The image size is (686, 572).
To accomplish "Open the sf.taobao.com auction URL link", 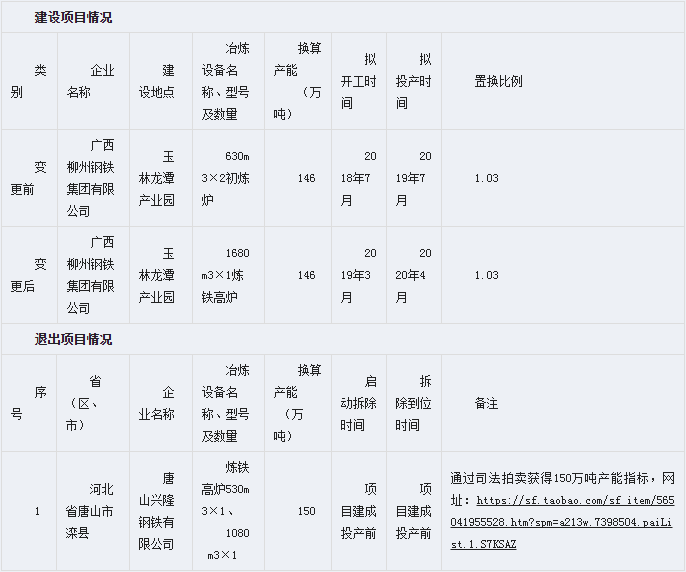I will tap(563, 523).
